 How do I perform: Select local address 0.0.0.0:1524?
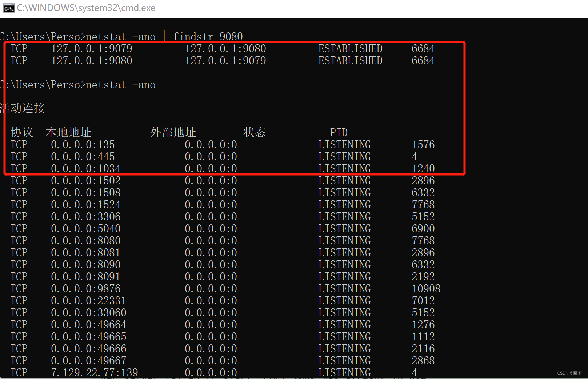[86, 205]
